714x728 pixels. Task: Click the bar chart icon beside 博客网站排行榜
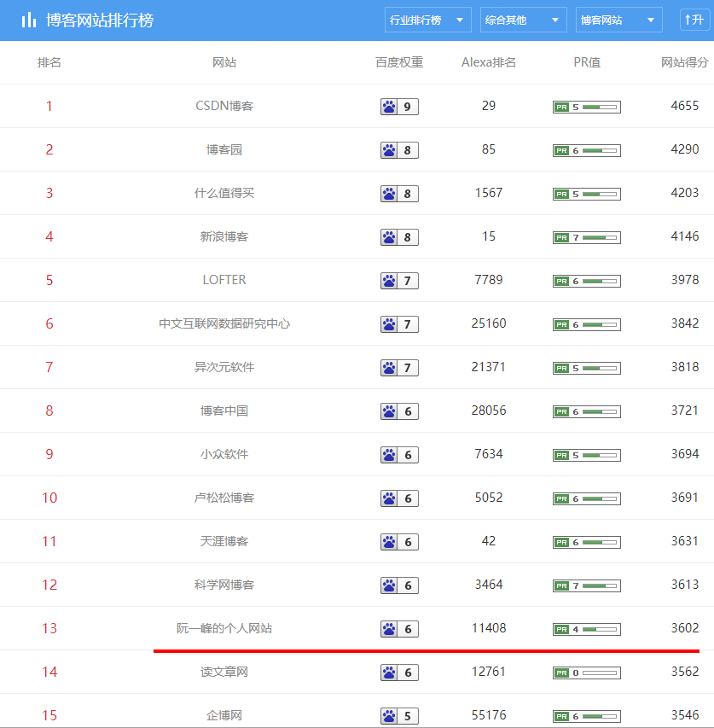29,20
